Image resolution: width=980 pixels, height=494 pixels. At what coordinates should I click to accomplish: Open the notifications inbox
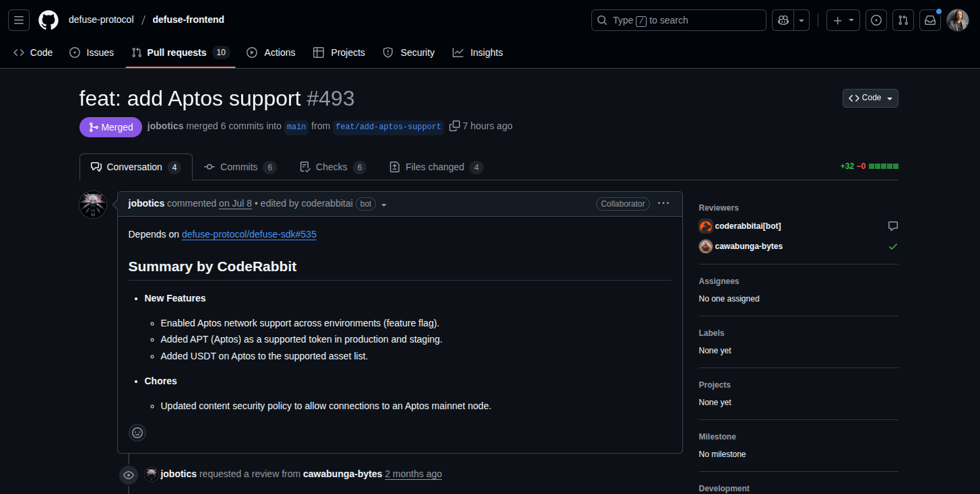(930, 20)
